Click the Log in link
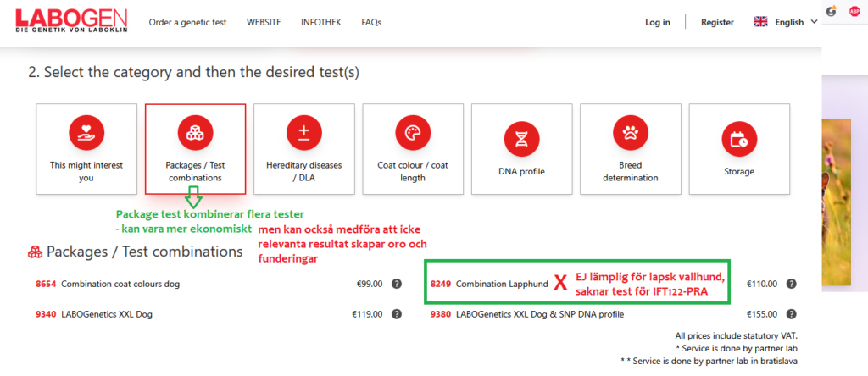The width and height of the screenshot is (868, 376). click(x=657, y=22)
